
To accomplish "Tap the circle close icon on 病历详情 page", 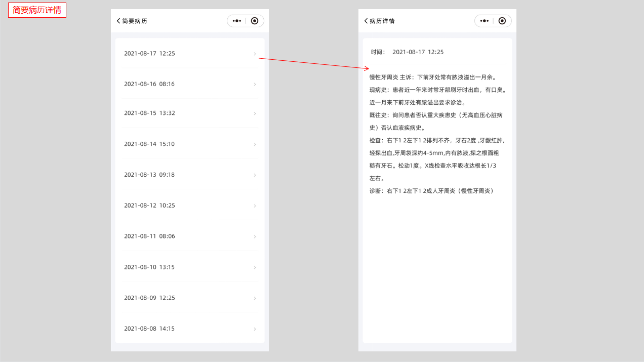I will click(502, 21).
